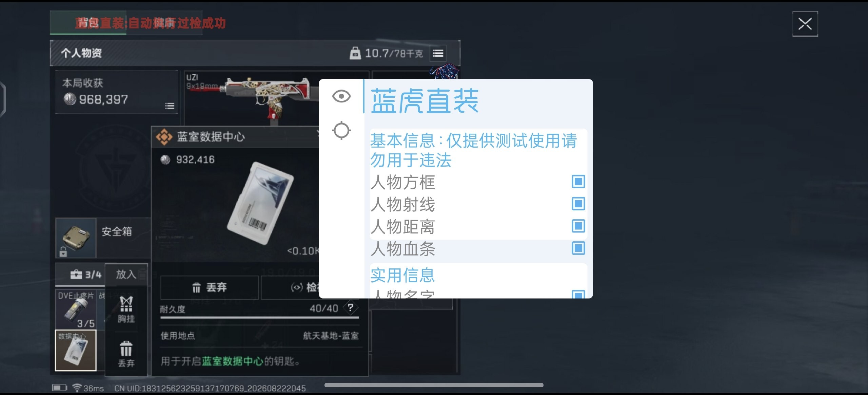The width and height of the screenshot is (868, 395).
Task: Click the durability progress bar
Action: pos(259,318)
